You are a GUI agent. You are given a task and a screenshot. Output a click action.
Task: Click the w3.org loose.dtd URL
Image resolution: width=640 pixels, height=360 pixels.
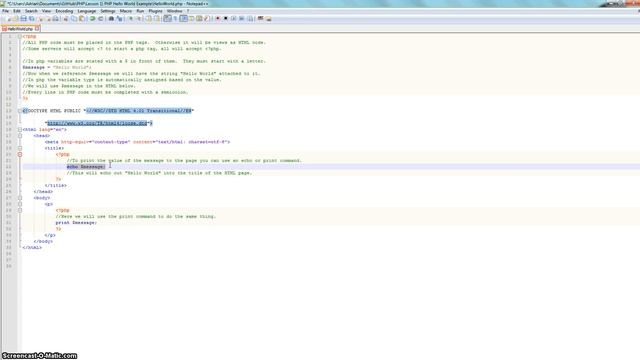point(97,123)
